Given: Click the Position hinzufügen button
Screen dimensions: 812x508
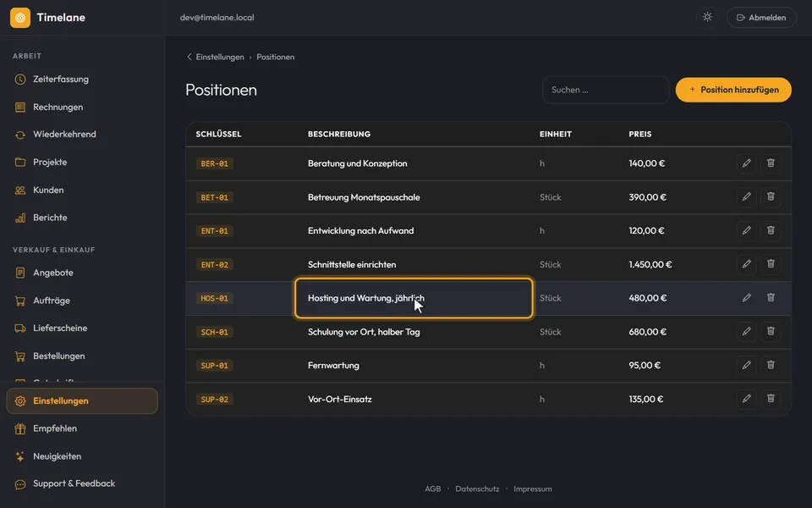Looking at the screenshot, I should [x=733, y=90].
